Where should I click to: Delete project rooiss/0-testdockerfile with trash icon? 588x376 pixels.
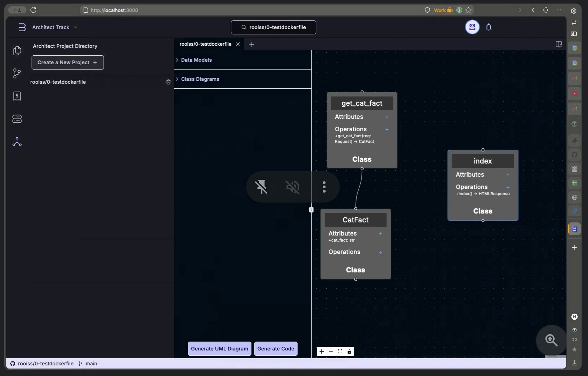pyautogui.click(x=168, y=82)
